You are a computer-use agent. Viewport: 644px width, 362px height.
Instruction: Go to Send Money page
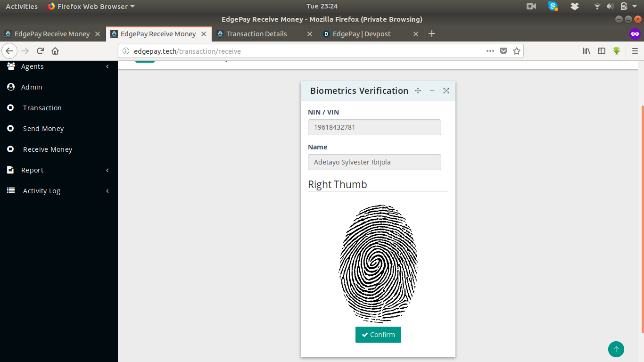coord(59,129)
